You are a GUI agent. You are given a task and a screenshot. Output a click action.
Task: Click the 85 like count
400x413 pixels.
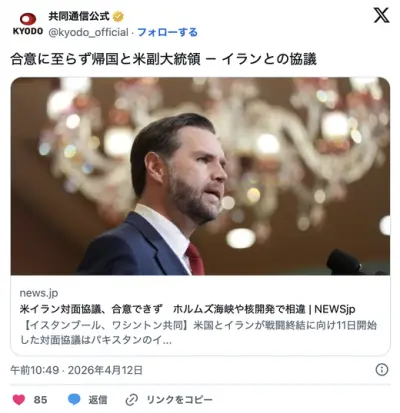click(x=40, y=400)
